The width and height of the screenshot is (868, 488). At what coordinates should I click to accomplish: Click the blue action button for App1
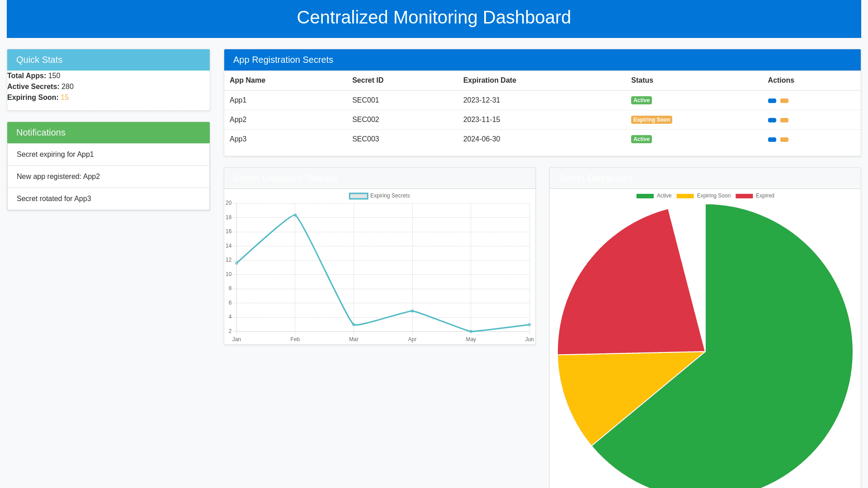tap(772, 101)
